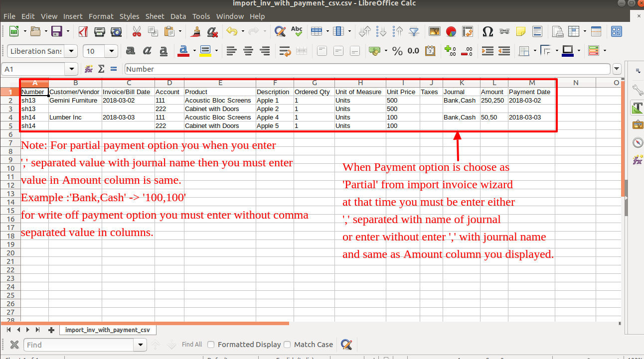Viewport: 644px width, 359px height.
Task: Select the import_inv_with_payment_csv sheet tab
Action: point(108,330)
